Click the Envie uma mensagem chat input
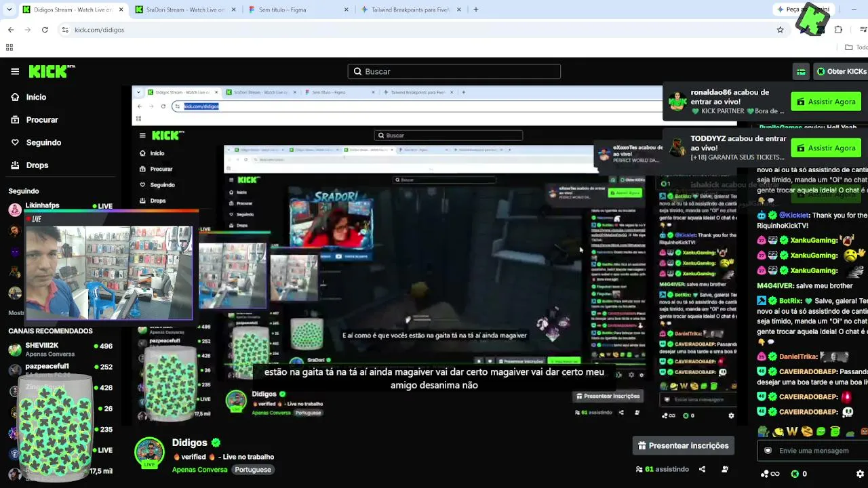This screenshot has height=488, width=868. tap(812, 451)
